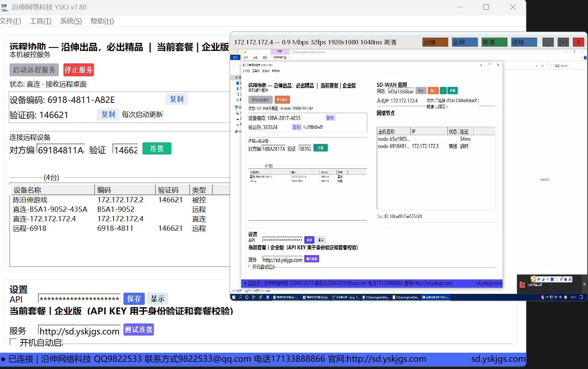588x369 pixels.
Task: Click green 高清 quality button
Action: [494, 42]
